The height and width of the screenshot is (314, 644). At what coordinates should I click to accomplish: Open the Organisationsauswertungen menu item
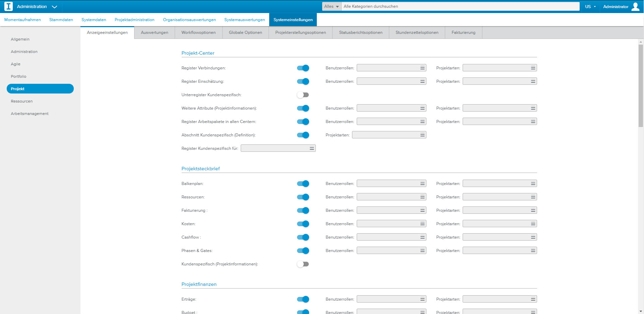(189, 19)
